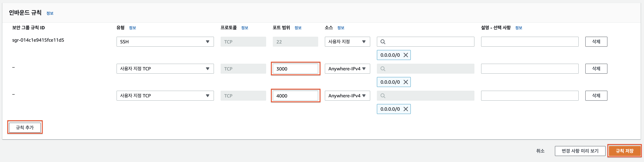
Task: Remove the 0.0.0.0/0 tag from SSH rule
Action: (405, 55)
